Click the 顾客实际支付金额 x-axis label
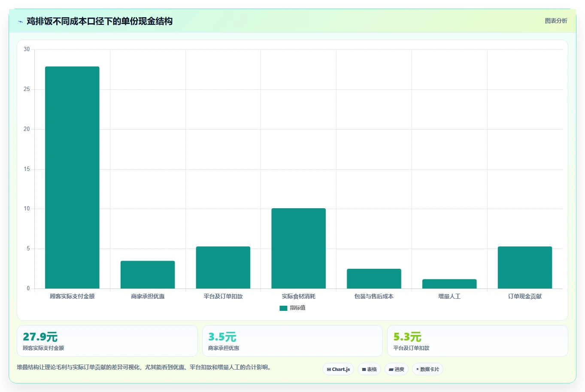Viewport: 585px width, 392px height. click(72, 296)
